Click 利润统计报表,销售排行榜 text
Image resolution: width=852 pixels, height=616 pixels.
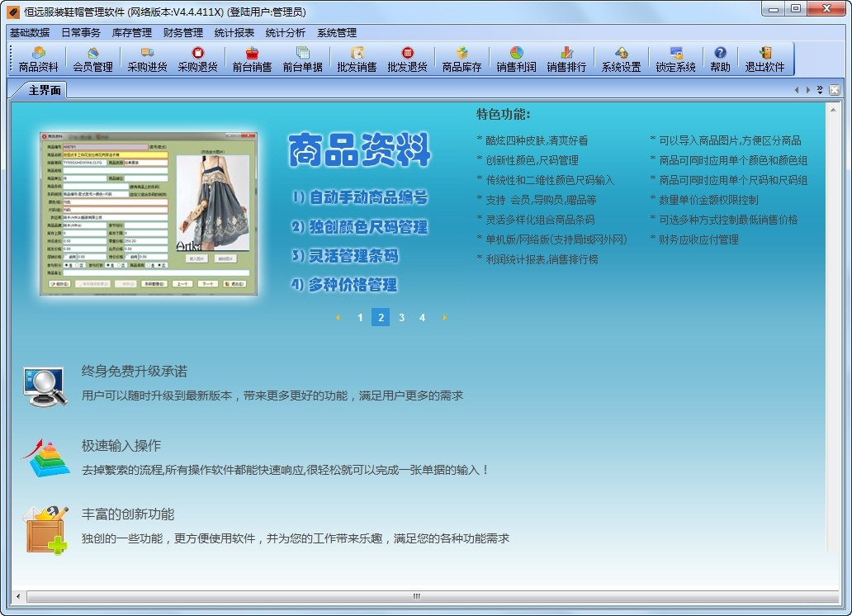[x=542, y=259]
